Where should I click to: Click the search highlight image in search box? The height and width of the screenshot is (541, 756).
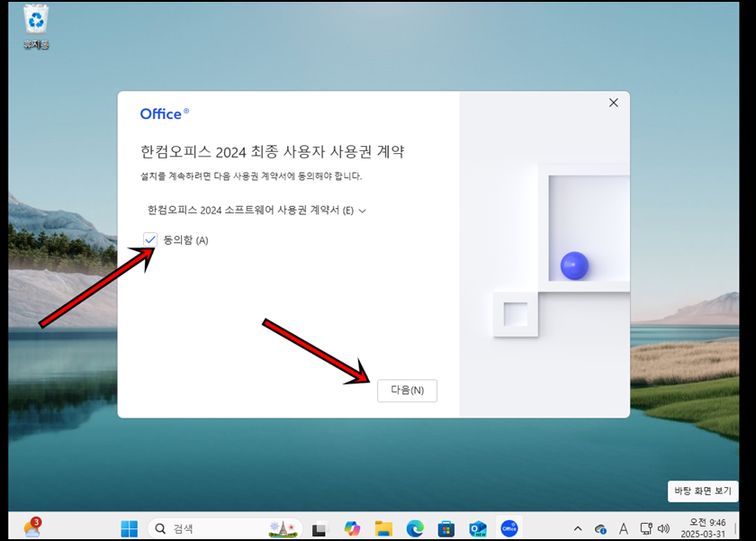point(283,528)
